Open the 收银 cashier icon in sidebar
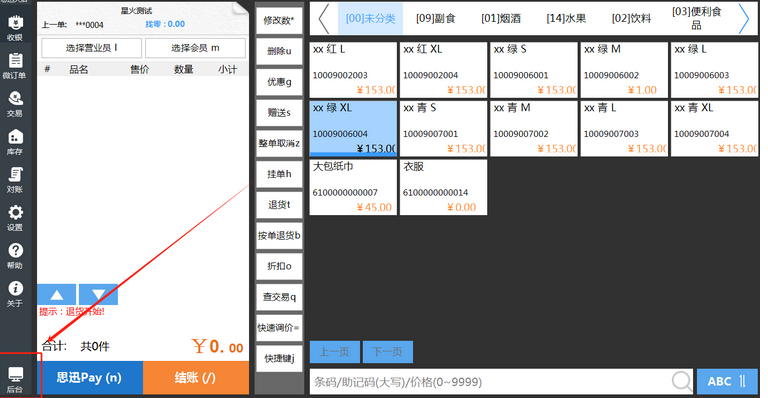 coord(15,27)
